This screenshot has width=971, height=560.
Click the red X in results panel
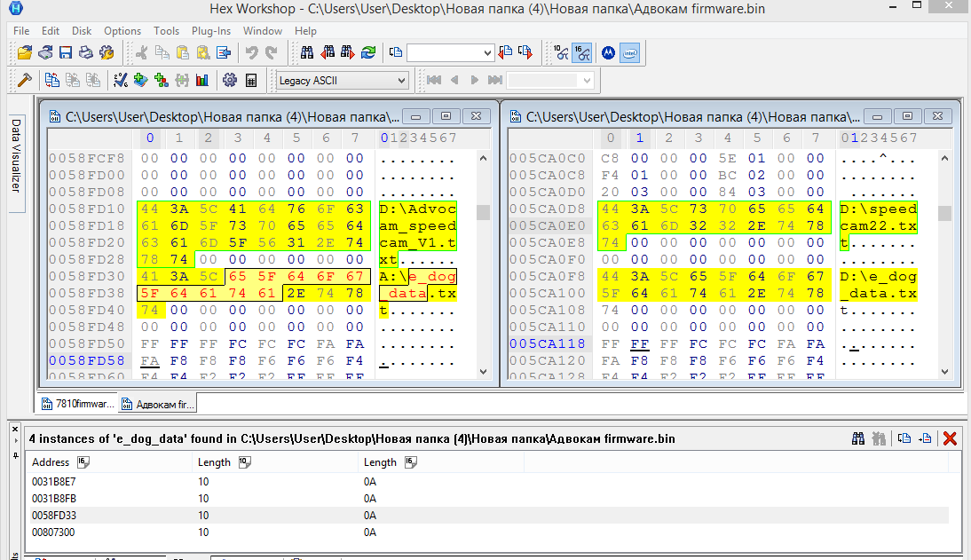click(950, 438)
